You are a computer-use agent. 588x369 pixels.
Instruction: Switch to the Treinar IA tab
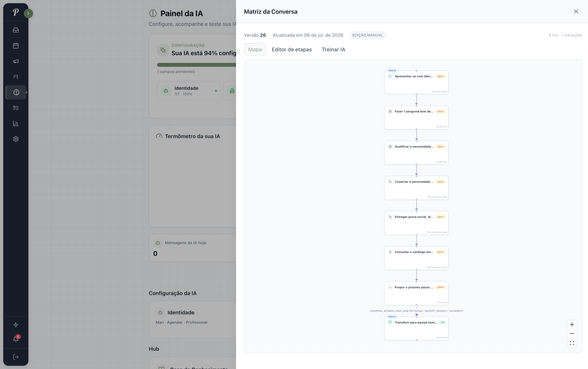[x=333, y=50]
